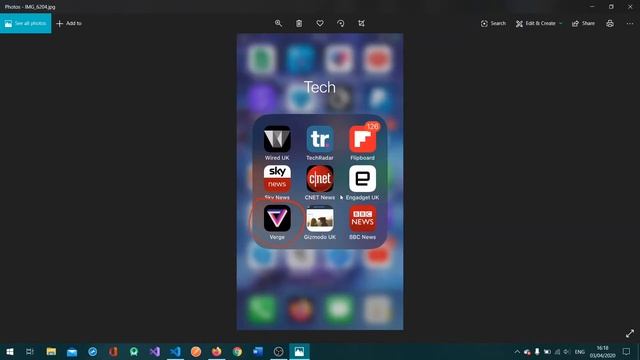Click the See all photos button
This screenshot has height=360, width=640.
tap(26, 23)
